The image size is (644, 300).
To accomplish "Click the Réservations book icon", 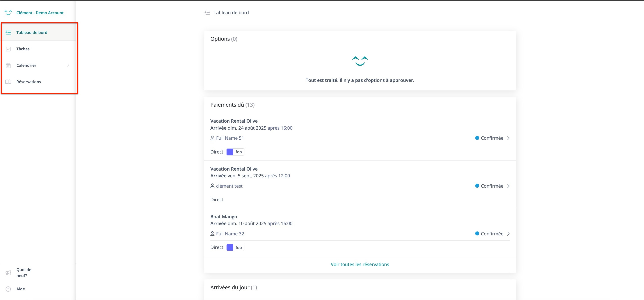I will pos(8,82).
